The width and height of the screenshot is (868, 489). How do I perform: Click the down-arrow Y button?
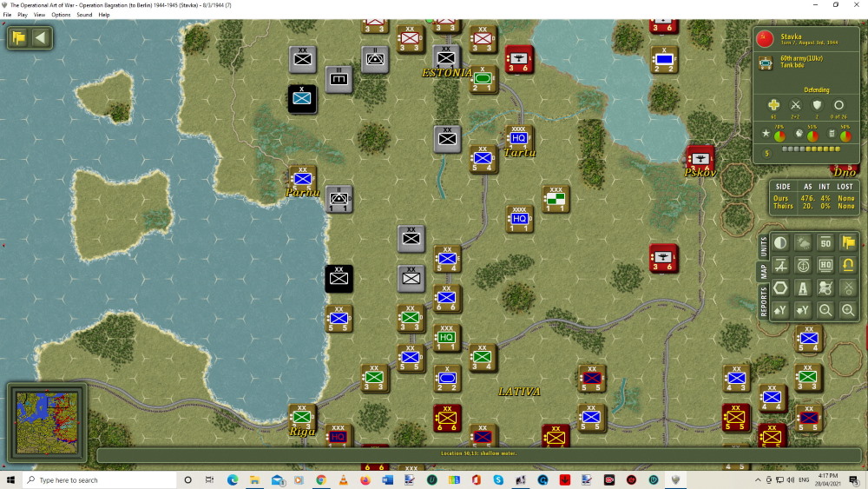803,311
